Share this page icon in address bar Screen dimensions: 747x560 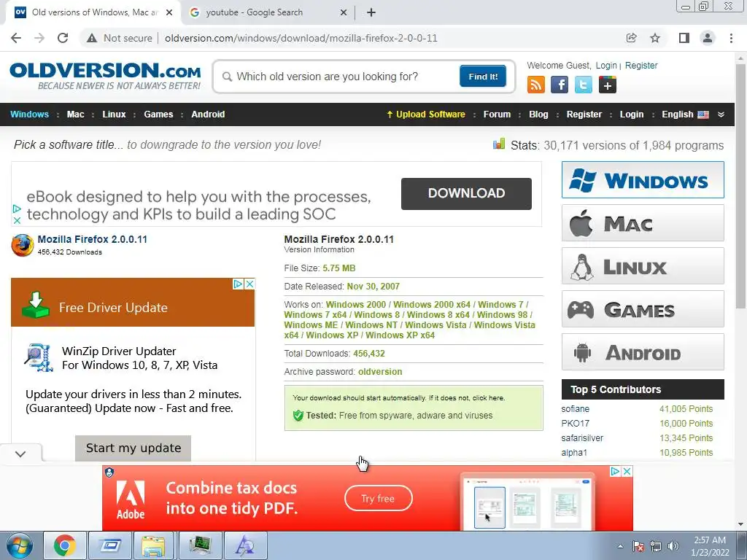pos(631,38)
